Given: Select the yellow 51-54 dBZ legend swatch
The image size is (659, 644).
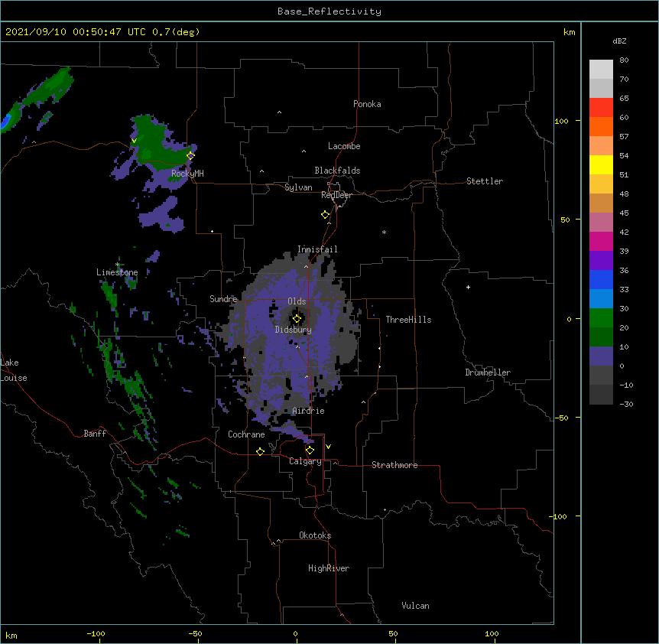Looking at the screenshot, I should click(x=601, y=164).
